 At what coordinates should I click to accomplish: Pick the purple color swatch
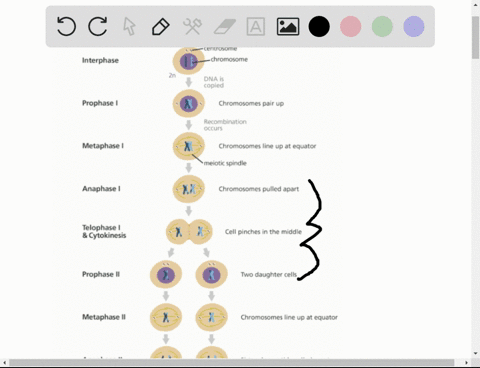tap(414, 26)
